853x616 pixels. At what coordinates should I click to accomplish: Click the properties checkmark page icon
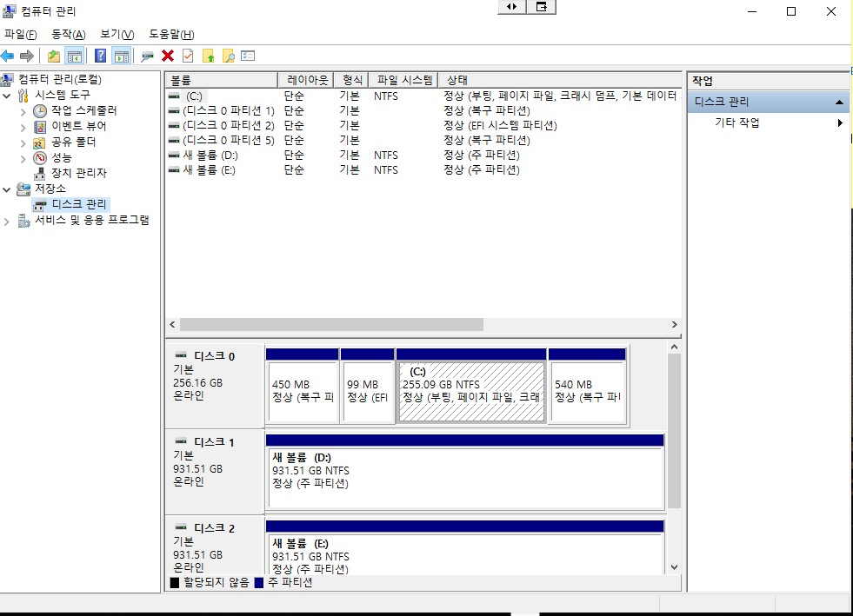(188, 56)
